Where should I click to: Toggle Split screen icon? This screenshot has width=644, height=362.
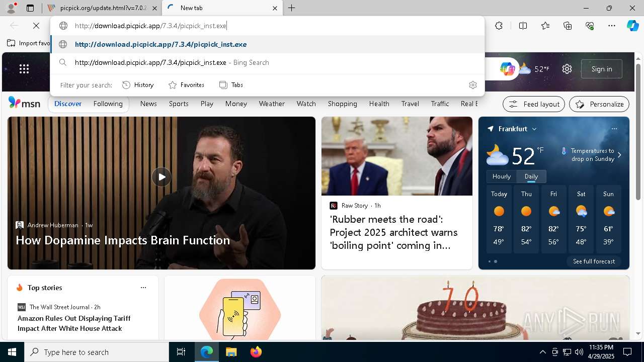pyautogui.click(x=523, y=26)
